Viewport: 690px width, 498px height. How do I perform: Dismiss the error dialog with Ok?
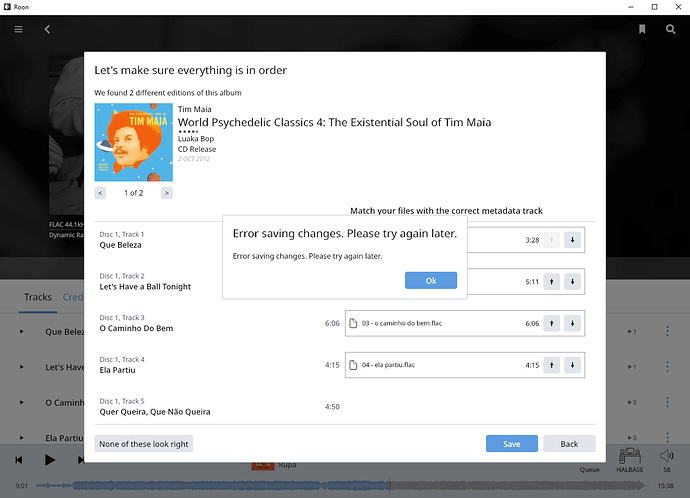pos(431,281)
